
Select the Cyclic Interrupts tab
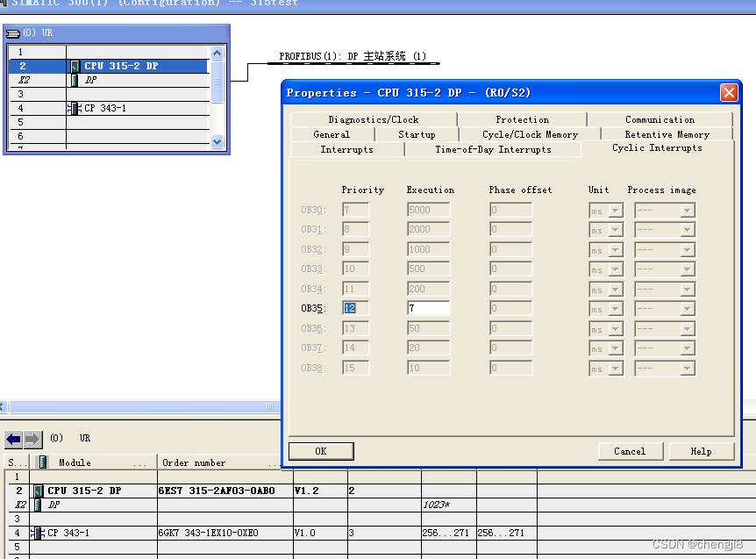(657, 147)
